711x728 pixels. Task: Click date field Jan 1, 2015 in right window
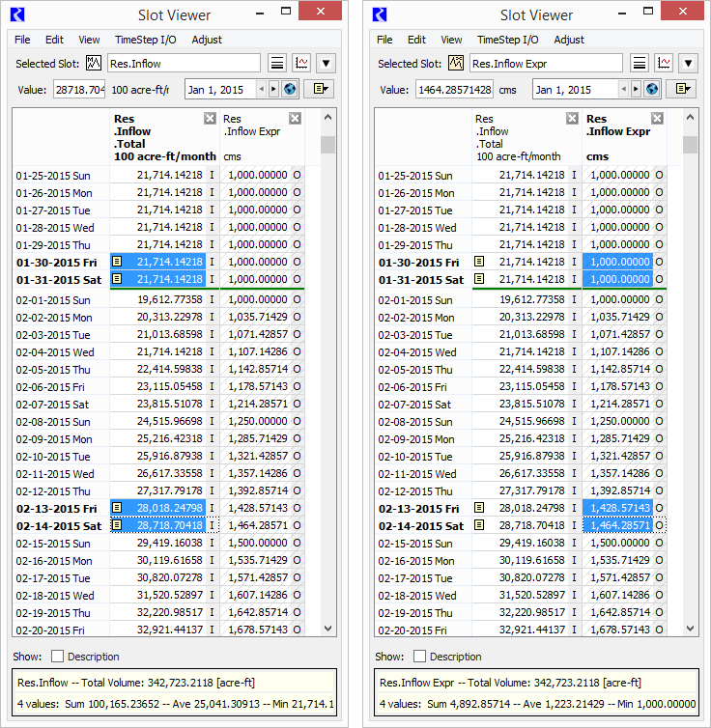pyautogui.click(x=576, y=90)
